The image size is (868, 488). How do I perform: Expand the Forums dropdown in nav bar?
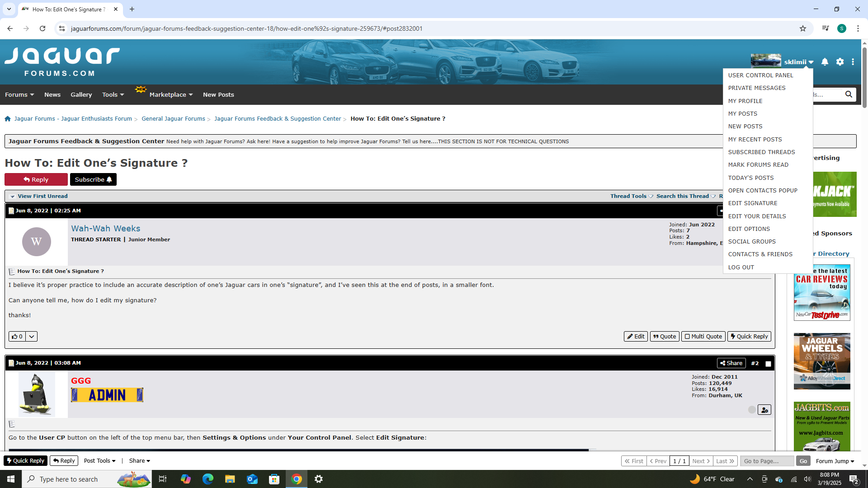[19, 94]
